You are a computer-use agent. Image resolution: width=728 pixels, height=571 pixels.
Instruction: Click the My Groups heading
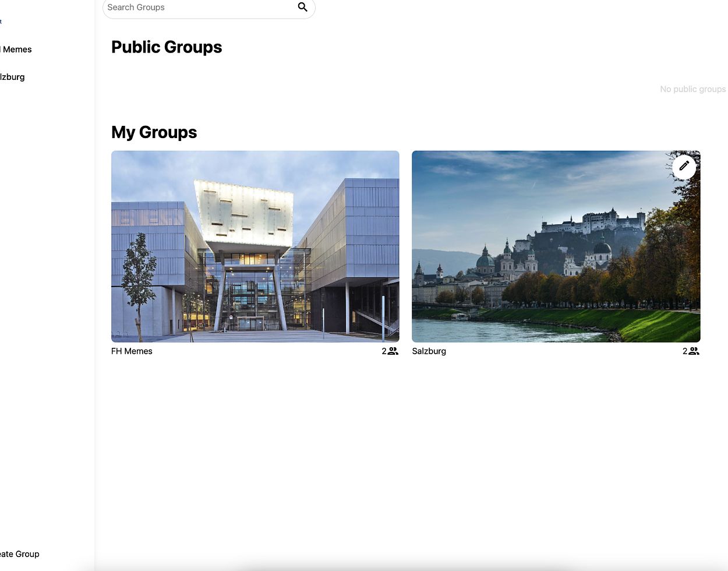154,132
